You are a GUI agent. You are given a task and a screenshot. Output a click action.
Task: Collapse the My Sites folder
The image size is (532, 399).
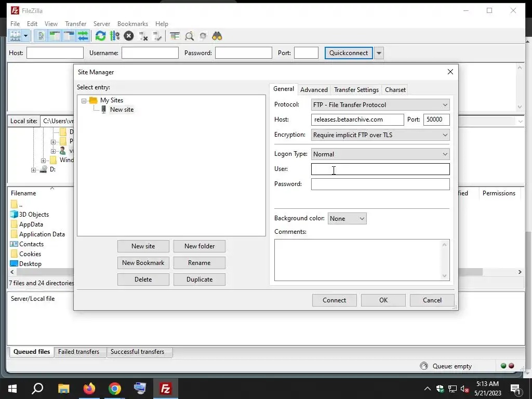[x=84, y=101]
